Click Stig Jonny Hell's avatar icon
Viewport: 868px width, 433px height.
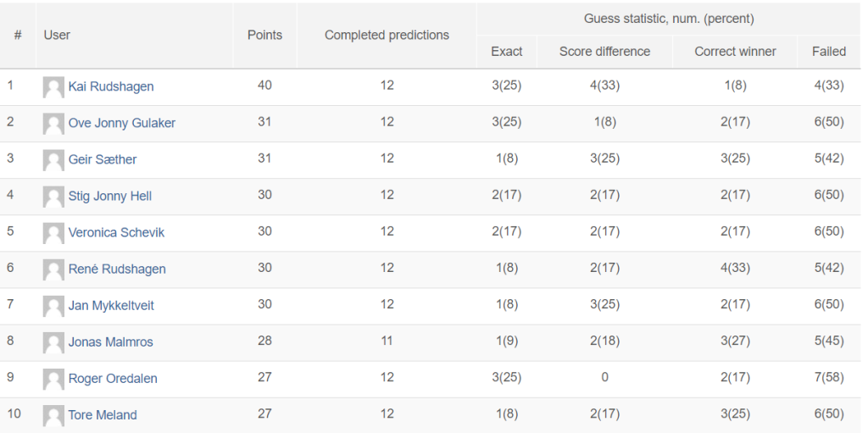point(53,197)
